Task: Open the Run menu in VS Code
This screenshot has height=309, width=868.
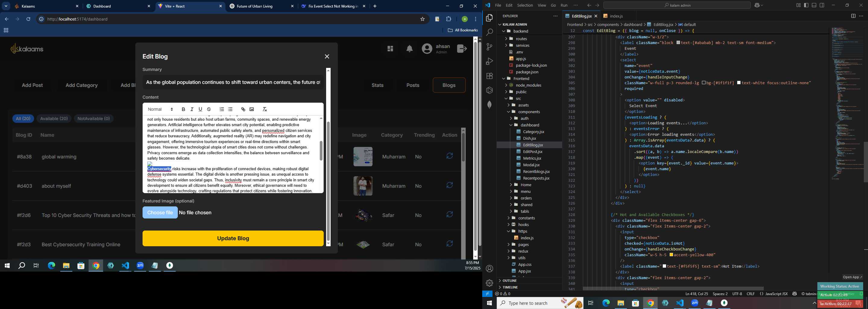Action: (564, 5)
